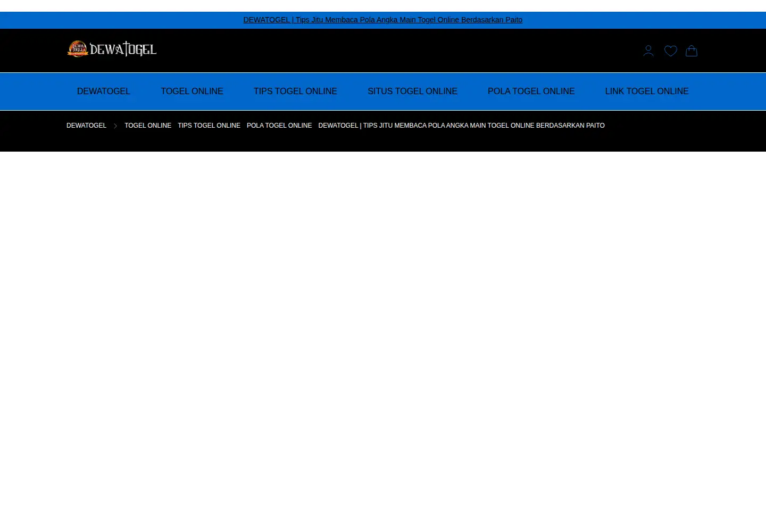Screen dimensions: 766x532
Task: Open the LINK TOGEL ONLINE menu item
Action: (647, 92)
